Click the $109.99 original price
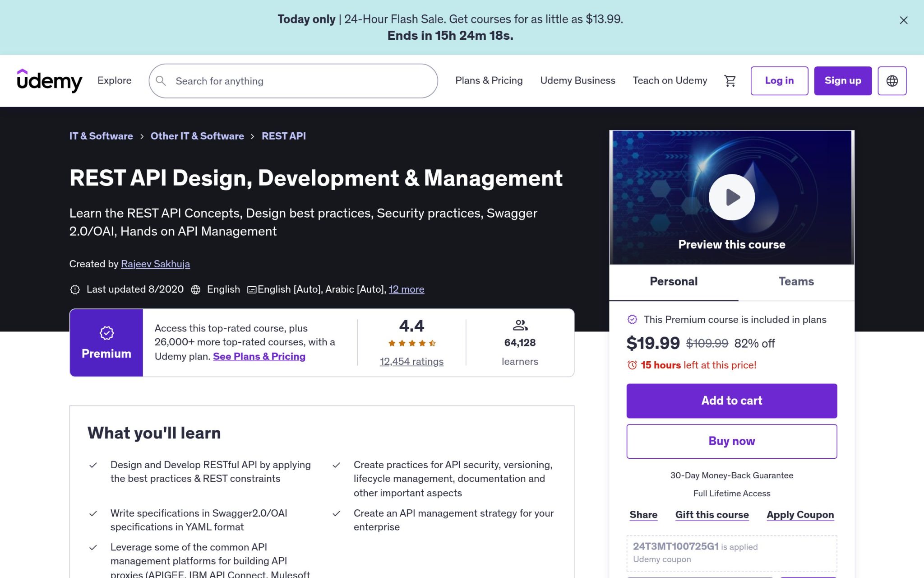924x578 pixels. click(x=707, y=344)
